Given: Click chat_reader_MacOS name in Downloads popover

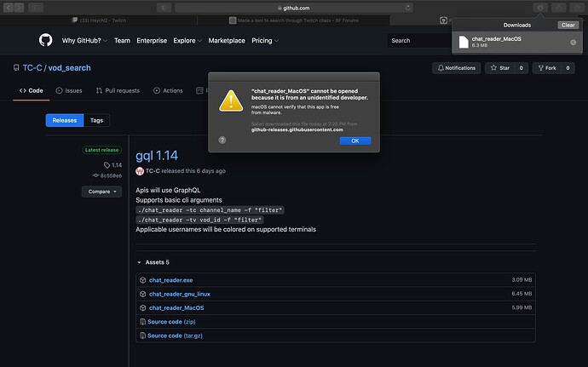Looking at the screenshot, I should [497, 38].
